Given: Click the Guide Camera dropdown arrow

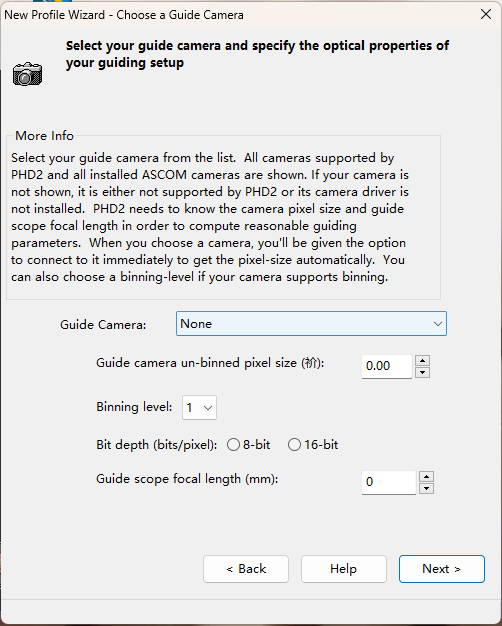Looking at the screenshot, I should [x=438, y=324].
